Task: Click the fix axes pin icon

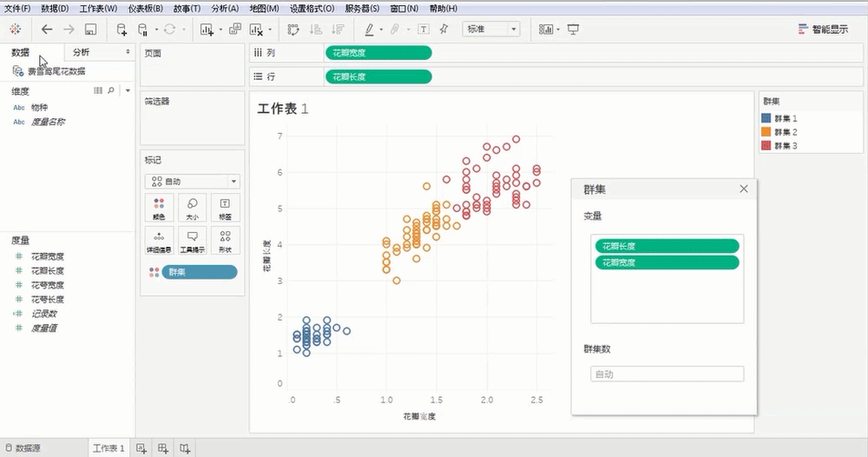Action: (444, 29)
